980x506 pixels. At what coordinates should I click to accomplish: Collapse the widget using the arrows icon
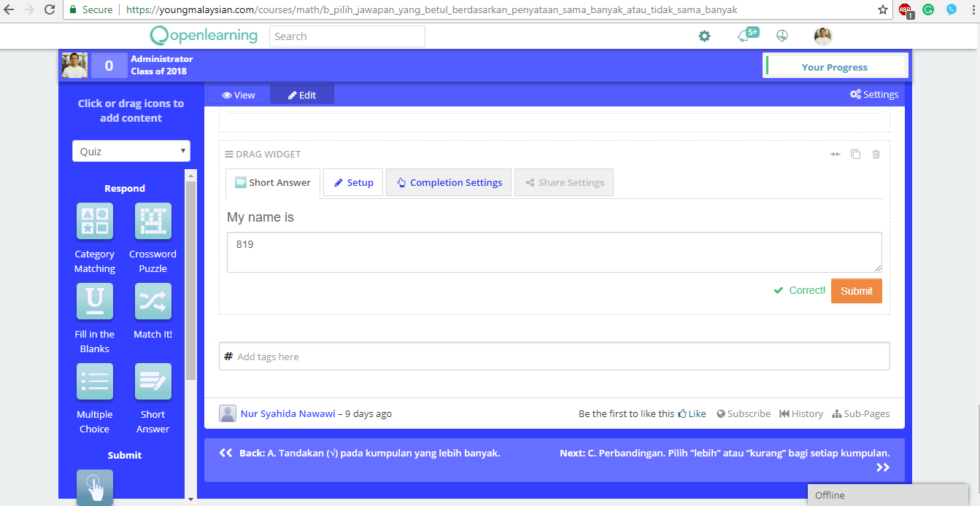point(835,154)
